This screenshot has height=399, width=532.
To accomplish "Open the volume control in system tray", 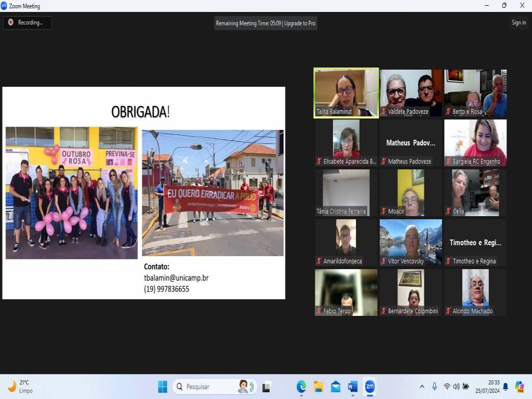I will (x=456, y=387).
